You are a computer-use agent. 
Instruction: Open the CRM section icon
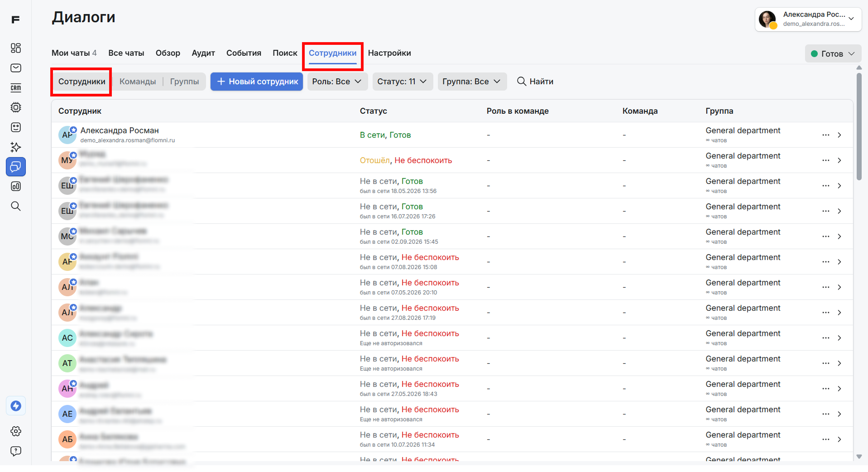[16, 88]
